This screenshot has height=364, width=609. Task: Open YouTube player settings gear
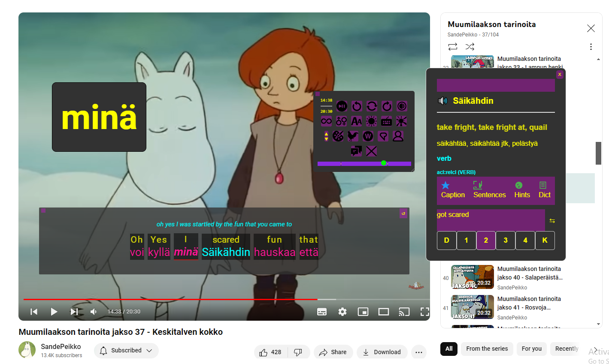(342, 312)
